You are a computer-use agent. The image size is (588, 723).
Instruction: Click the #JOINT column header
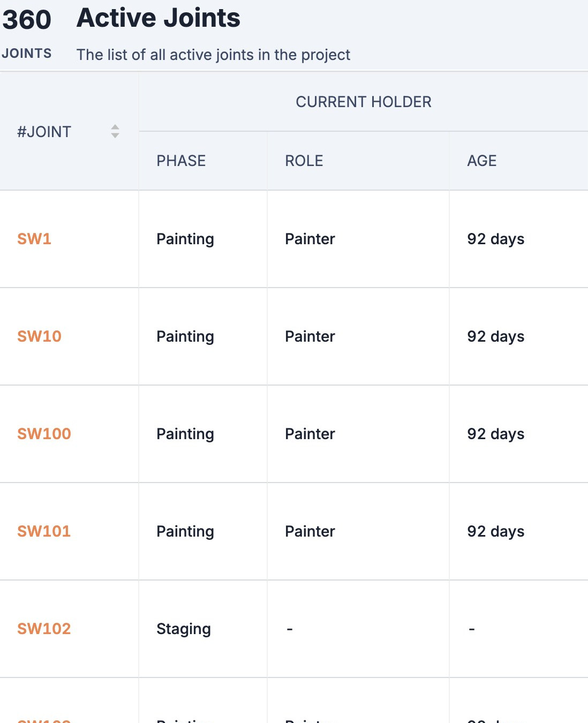pos(69,131)
